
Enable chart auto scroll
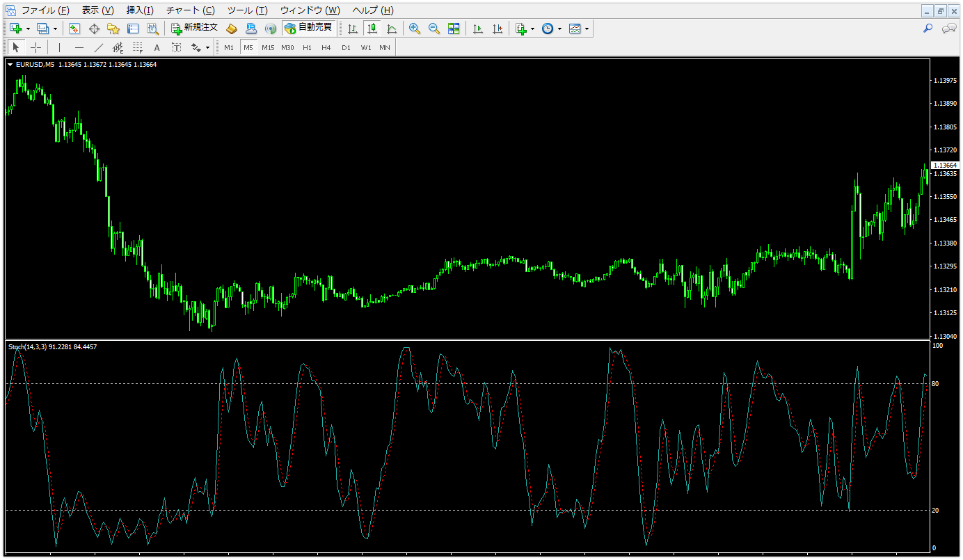[477, 29]
